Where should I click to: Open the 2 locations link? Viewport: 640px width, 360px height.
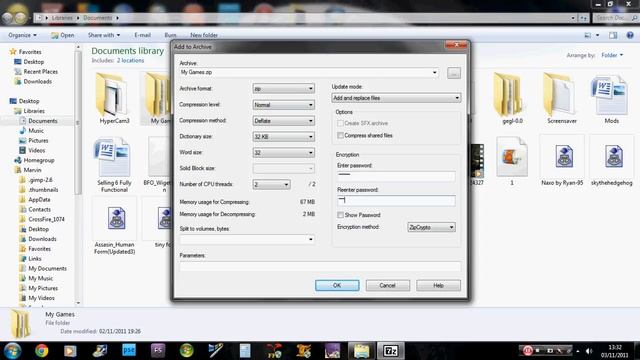pos(130,60)
